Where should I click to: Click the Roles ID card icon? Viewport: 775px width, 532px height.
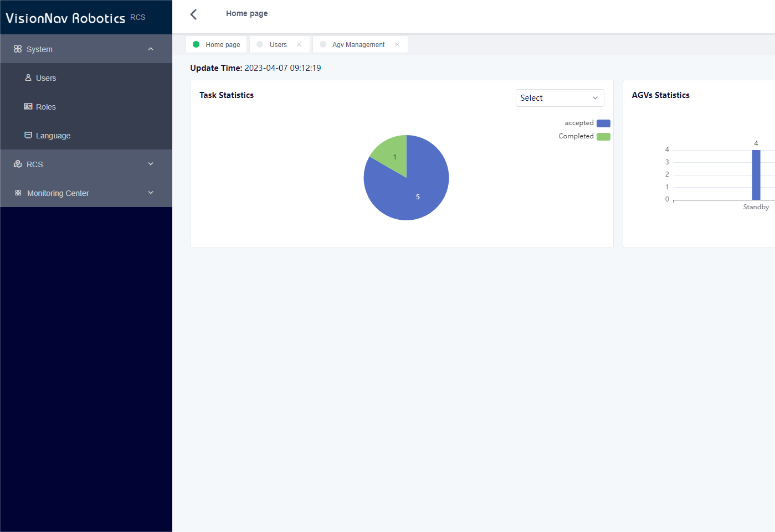click(28, 106)
